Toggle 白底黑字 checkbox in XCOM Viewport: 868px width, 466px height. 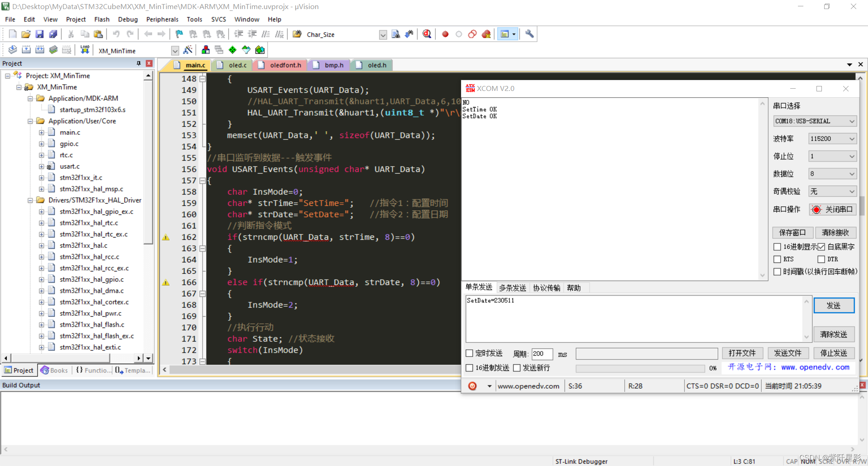(x=821, y=247)
